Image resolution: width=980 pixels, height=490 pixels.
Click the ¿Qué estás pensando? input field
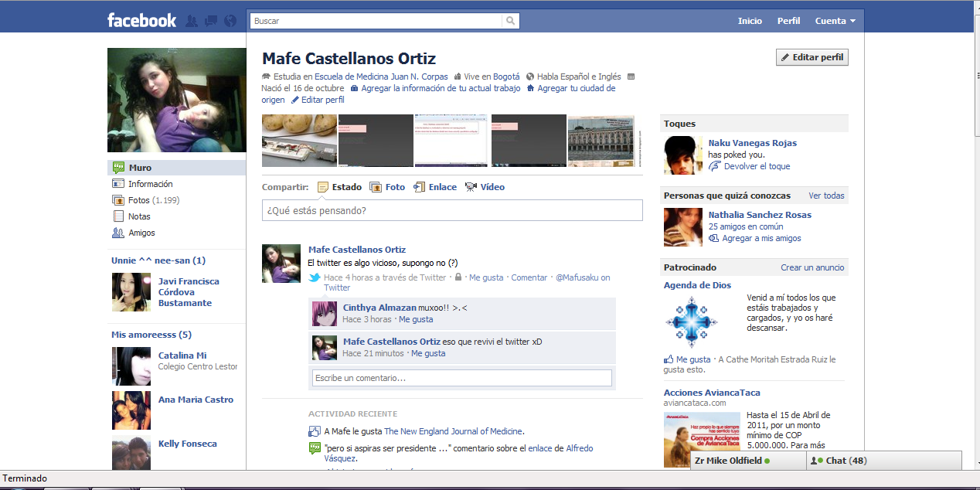pos(453,209)
